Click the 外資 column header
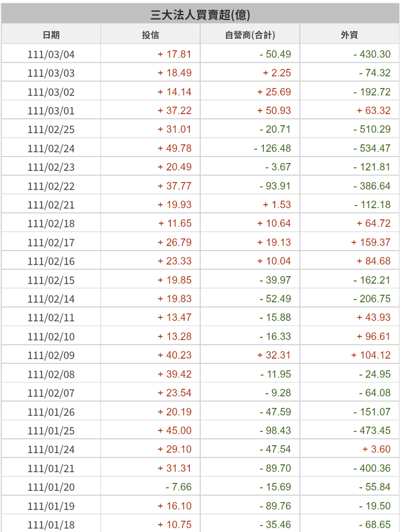 tap(350, 35)
